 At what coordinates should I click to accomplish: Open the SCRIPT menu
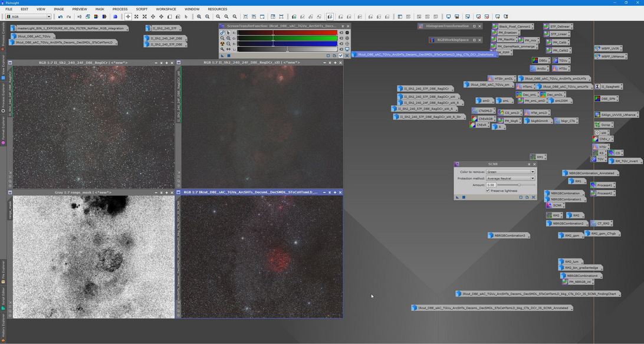tap(142, 9)
